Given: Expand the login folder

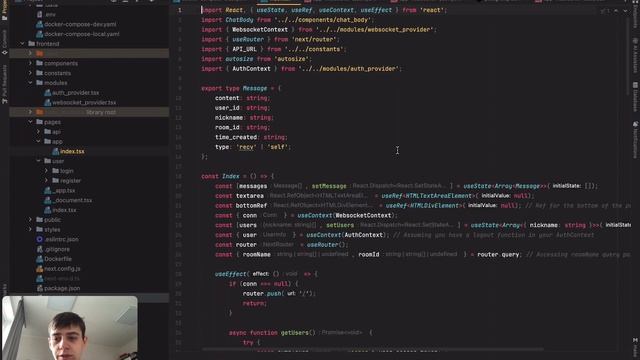Looking at the screenshot, I should click(x=47, y=171).
